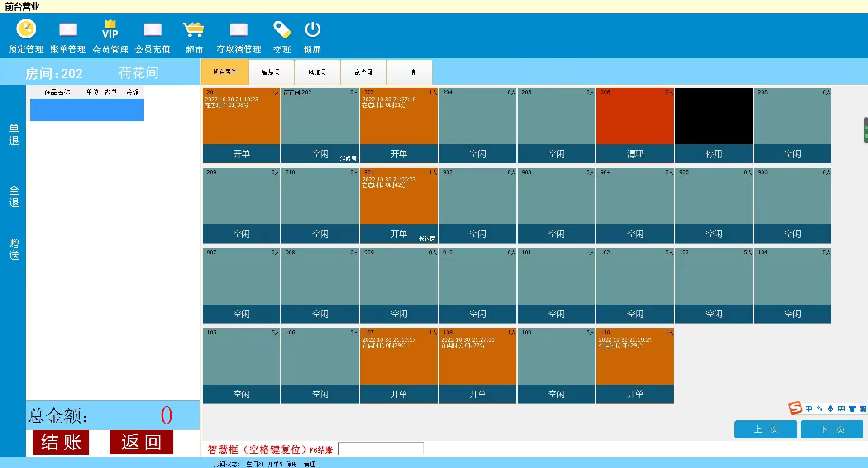
Task: Open VIP 会员管理 icon
Action: point(110,30)
